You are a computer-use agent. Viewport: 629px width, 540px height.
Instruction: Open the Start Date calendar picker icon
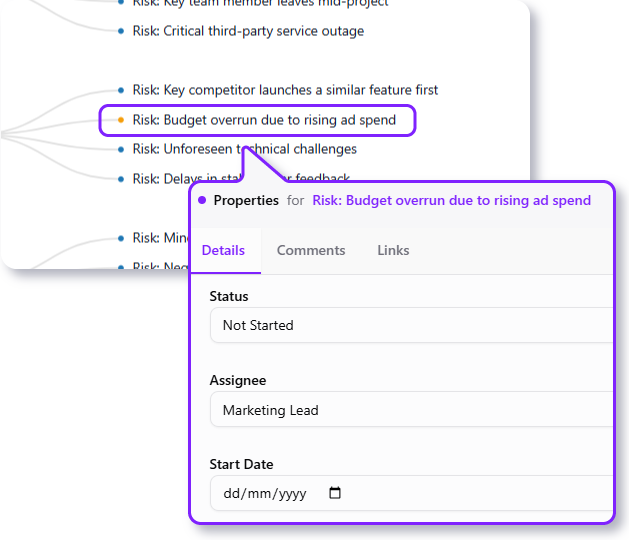tap(335, 493)
